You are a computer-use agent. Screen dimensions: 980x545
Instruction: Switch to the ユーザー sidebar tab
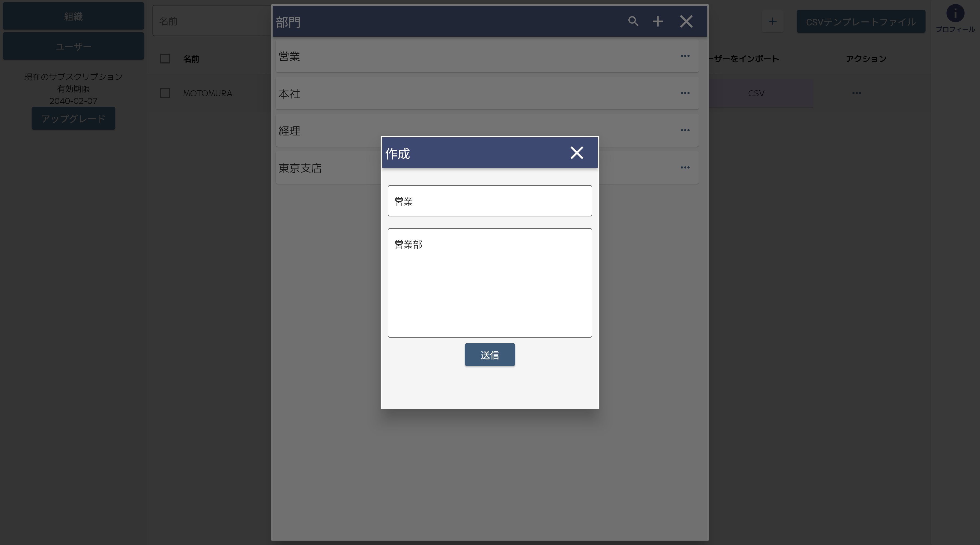pos(74,46)
